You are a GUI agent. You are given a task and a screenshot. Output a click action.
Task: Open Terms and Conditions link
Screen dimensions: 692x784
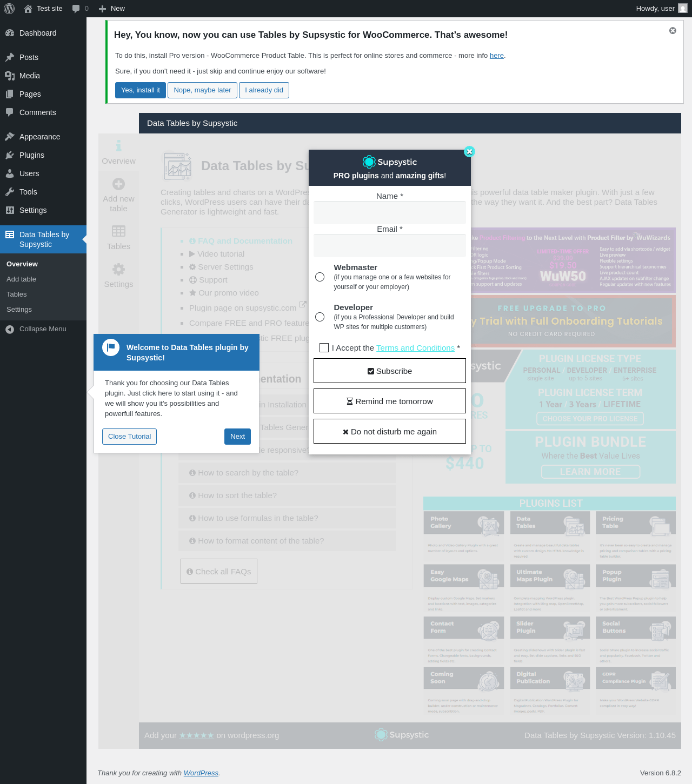(x=415, y=348)
